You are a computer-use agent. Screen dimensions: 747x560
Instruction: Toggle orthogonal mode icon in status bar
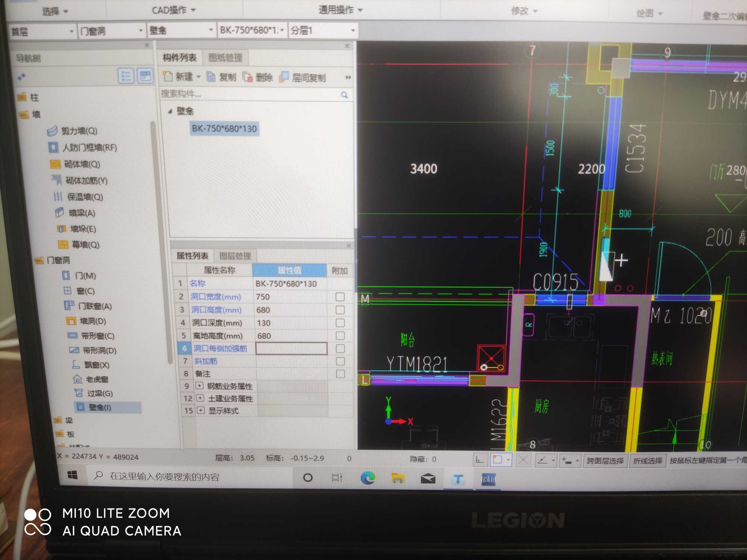pyautogui.click(x=480, y=460)
